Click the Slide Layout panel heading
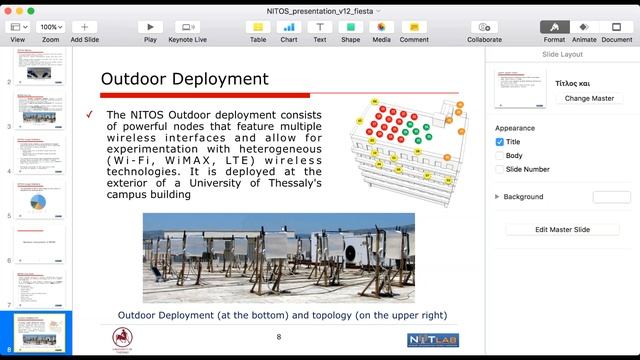This screenshot has height=360, width=640. 562,54
